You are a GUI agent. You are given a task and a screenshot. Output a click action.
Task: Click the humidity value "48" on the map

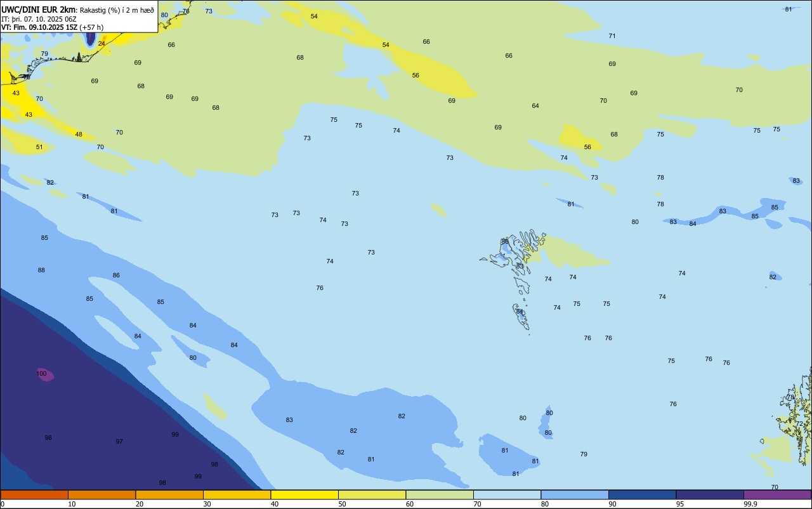coord(79,135)
